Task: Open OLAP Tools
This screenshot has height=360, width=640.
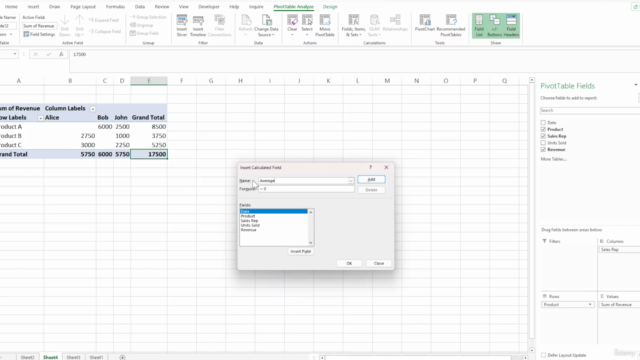Action: pos(374,26)
